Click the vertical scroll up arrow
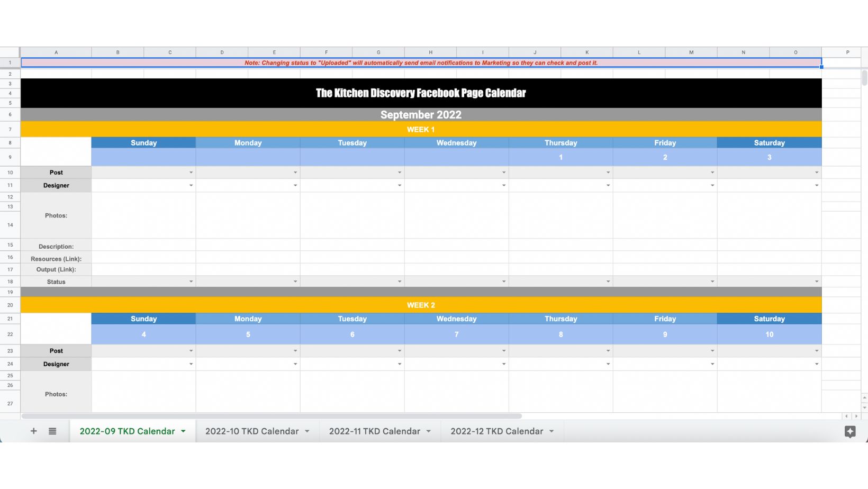 click(x=864, y=397)
